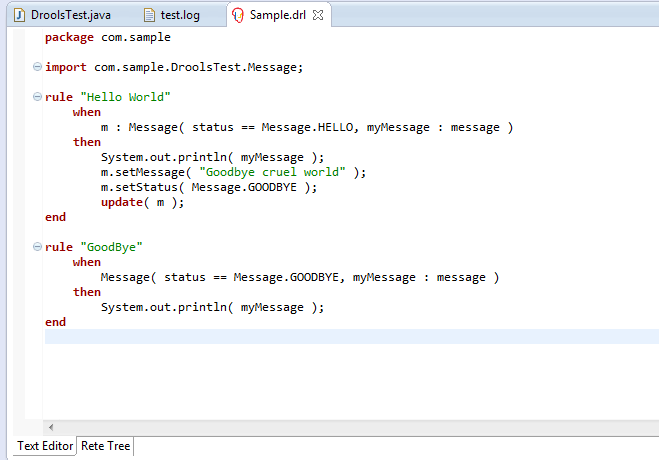Click the "GoodBye" rule name string

tap(111, 247)
